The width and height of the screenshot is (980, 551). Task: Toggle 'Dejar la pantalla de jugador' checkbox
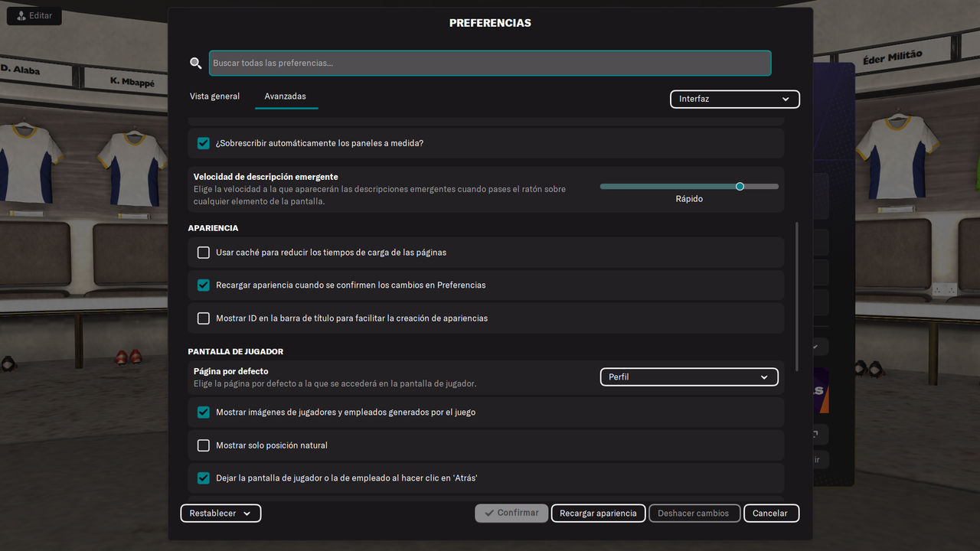[204, 478]
